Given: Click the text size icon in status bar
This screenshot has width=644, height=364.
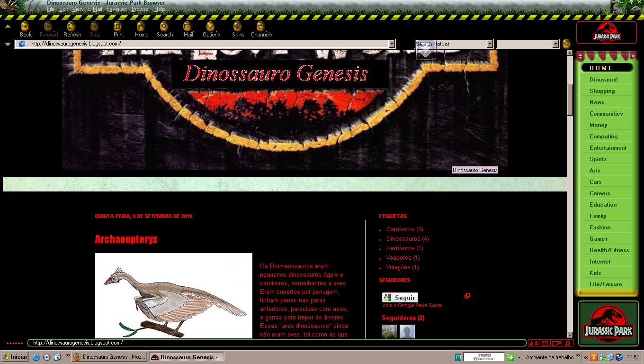Looking at the screenshot, I should point(534,343).
